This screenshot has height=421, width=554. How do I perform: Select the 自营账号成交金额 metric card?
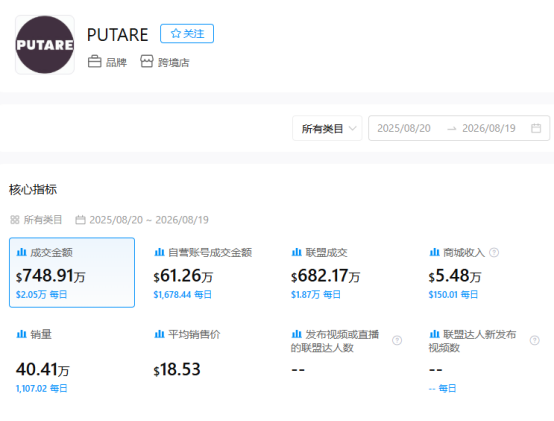(x=210, y=272)
